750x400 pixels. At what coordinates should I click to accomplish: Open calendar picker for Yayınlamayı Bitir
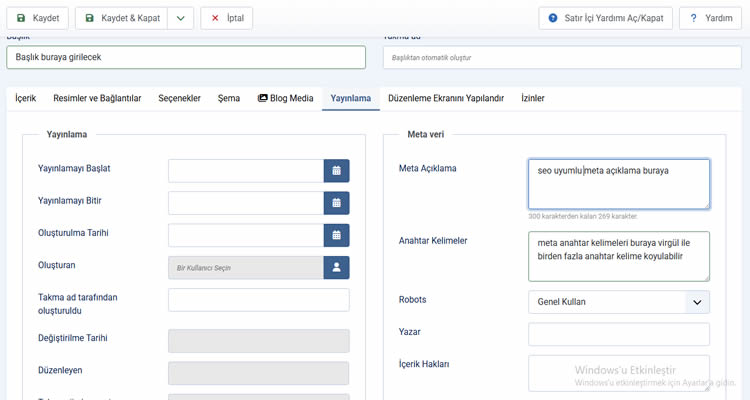336,203
